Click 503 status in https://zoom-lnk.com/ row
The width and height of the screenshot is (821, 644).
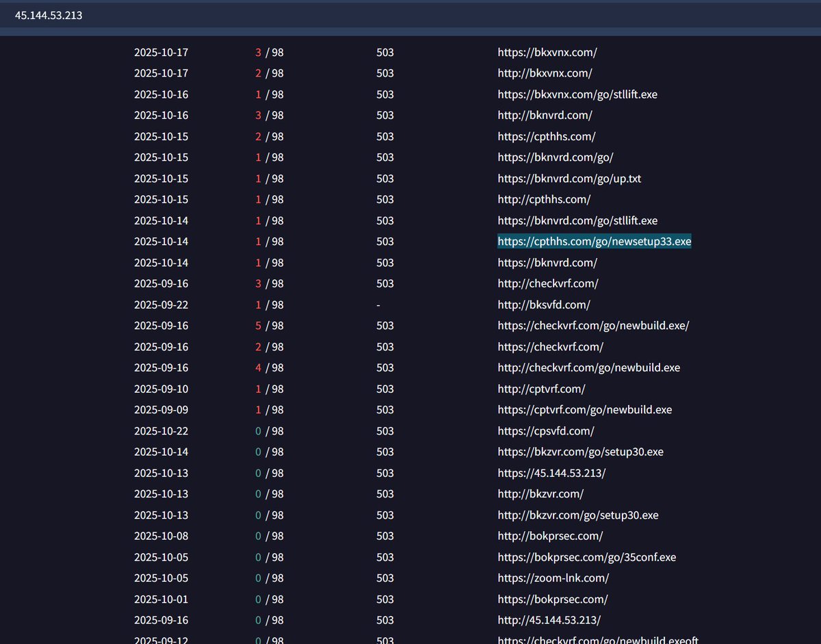[x=385, y=578]
